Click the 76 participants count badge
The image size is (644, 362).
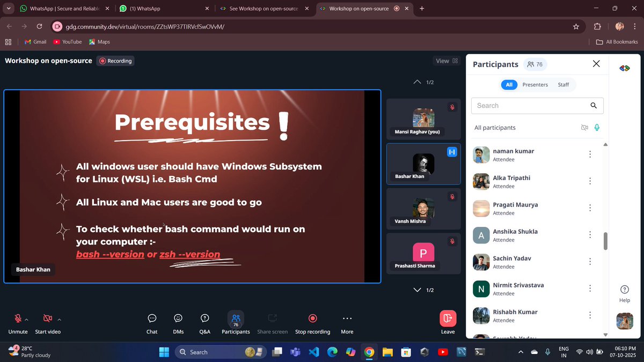[535, 64]
